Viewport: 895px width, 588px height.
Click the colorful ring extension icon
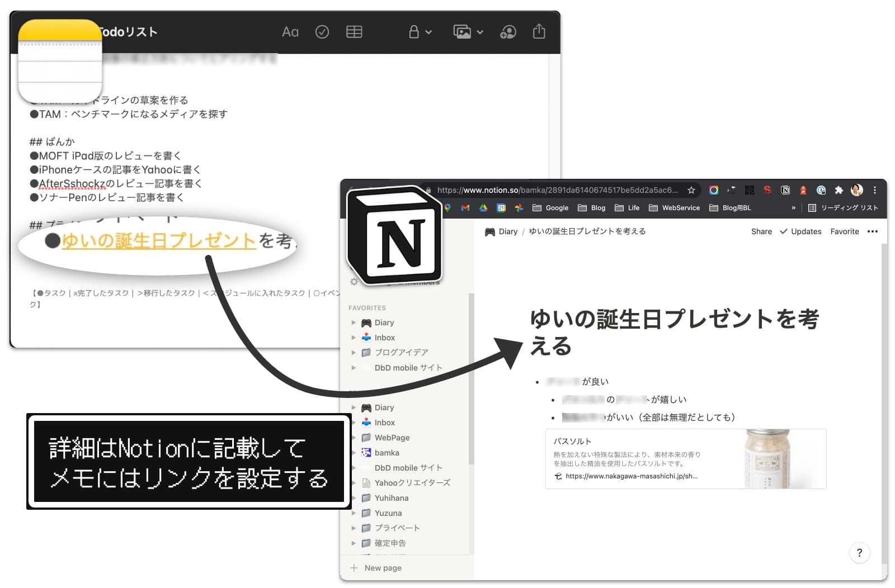[714, 190]
